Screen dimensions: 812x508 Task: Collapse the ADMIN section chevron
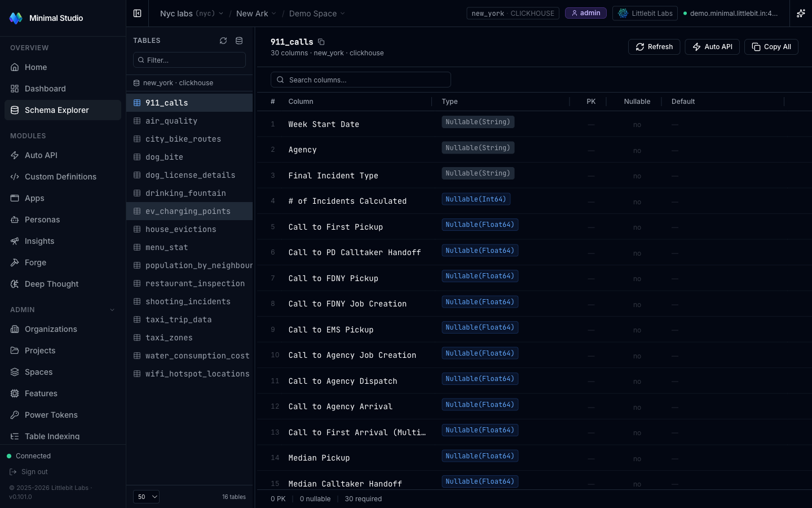pyautogui.click(x=112, y=309)
